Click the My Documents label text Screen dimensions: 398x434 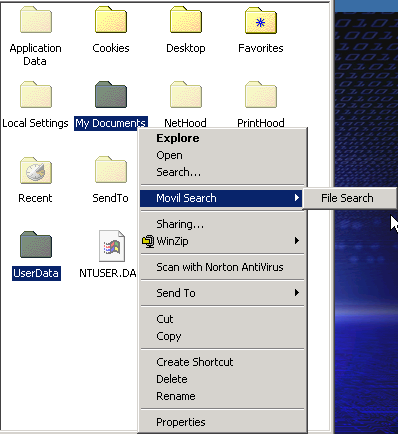tap(110, 123)
